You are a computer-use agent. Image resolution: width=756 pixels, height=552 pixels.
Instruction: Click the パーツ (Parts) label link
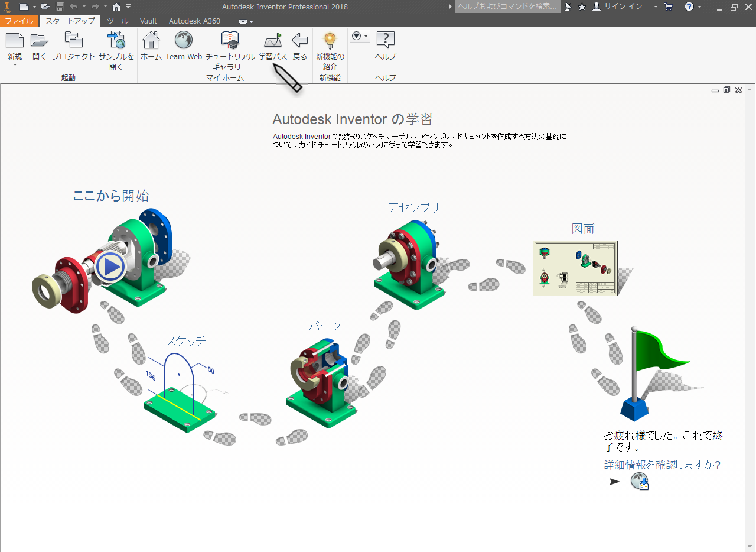pos(325,326)
